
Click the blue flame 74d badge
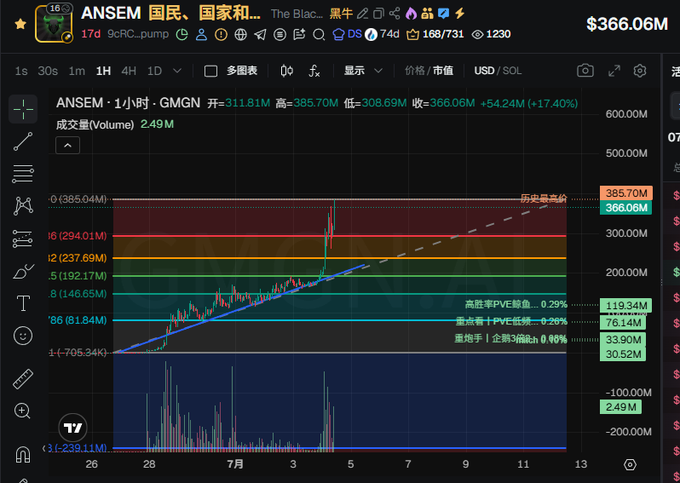click(x=382, y=34)
